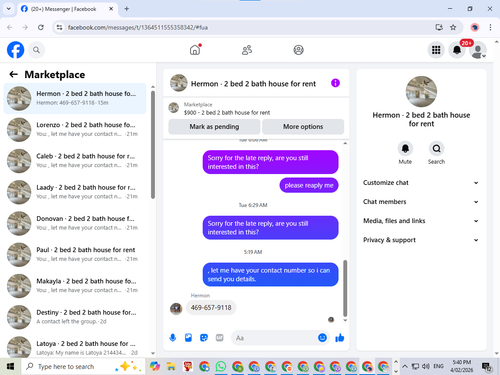
Task: Open File Explorer from the taskbar
Action: 171,367
